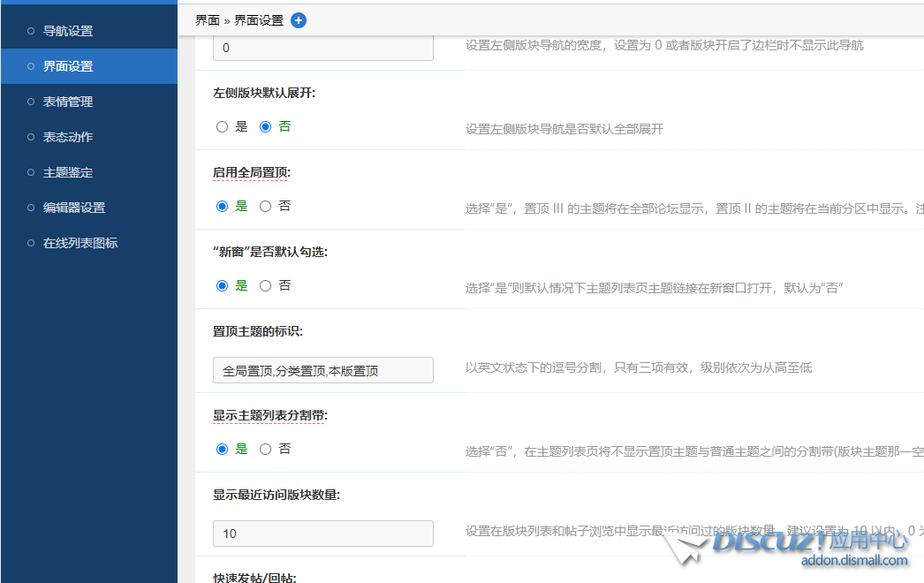Go to 表情管理 in the sidebar

[x=68, y=102]
